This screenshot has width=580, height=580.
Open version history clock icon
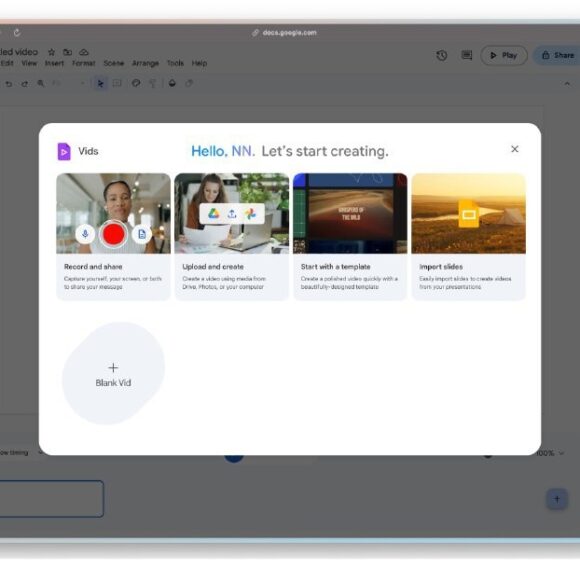[x=442, y=55]
